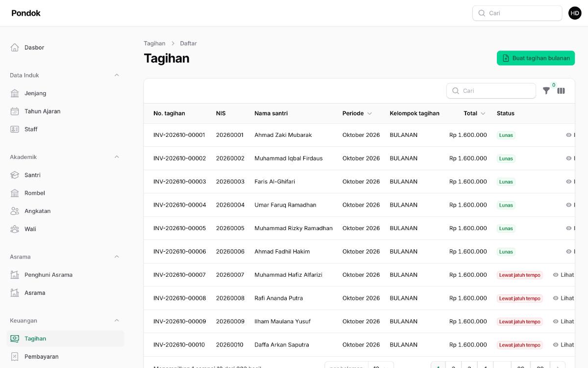
Task: Open Pembayaran receipt icon in Keuangan
Action: click(15, 357)
